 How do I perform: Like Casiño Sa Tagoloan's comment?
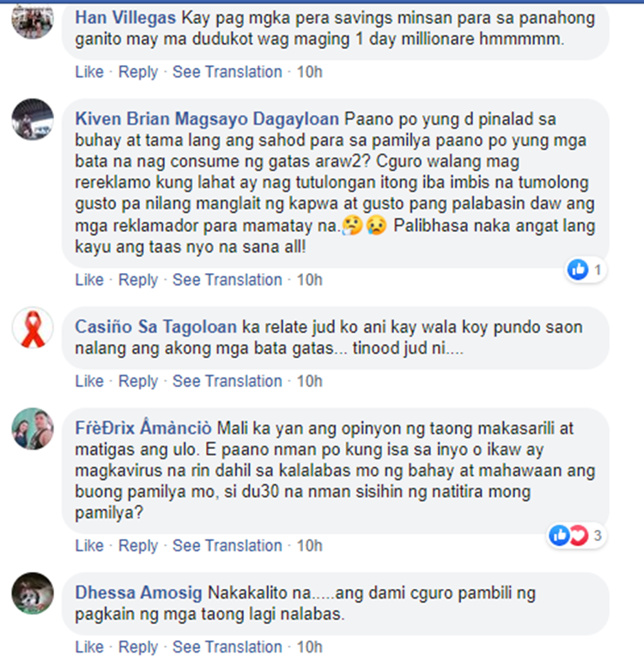coord(89,381)
